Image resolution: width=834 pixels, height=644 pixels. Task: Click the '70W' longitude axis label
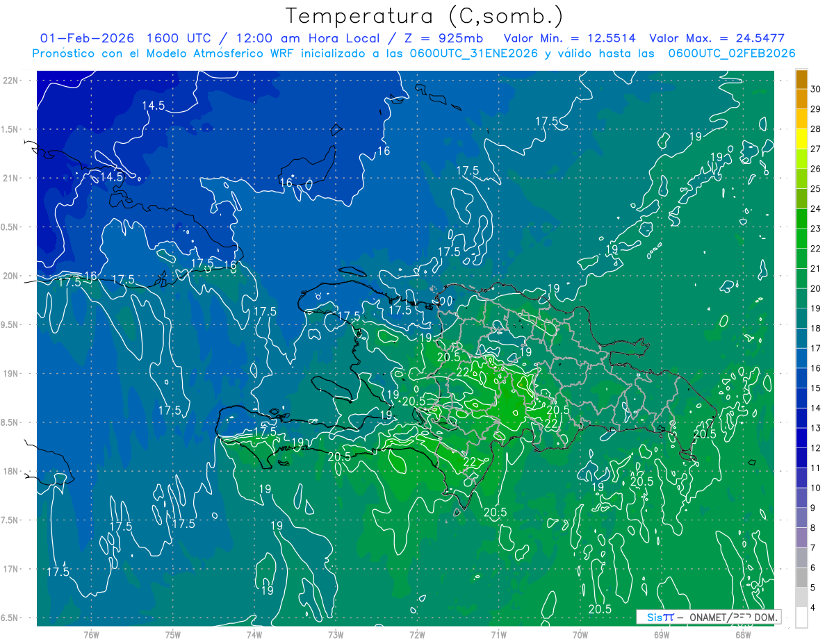[x=580, y=635]
